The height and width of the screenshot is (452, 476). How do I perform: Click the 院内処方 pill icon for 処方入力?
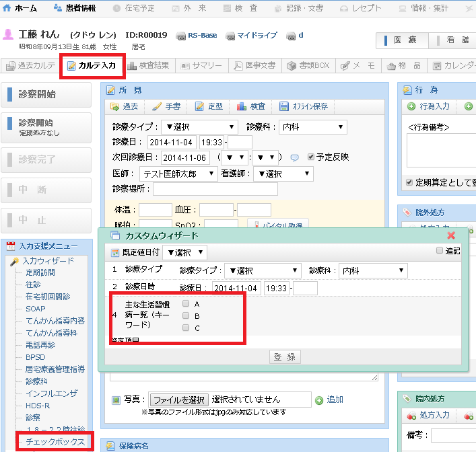point(411,416)
